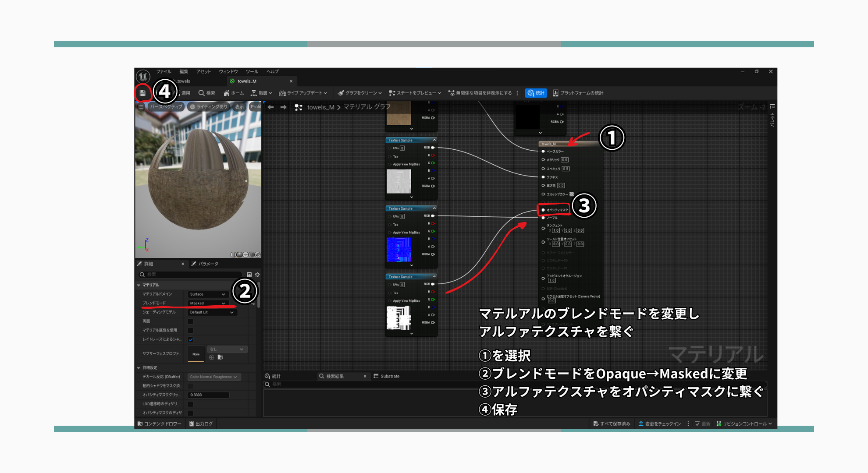Click the 適用 (Apply) button
The width and height of the screenshot is (868, 473).
(185, 93)
